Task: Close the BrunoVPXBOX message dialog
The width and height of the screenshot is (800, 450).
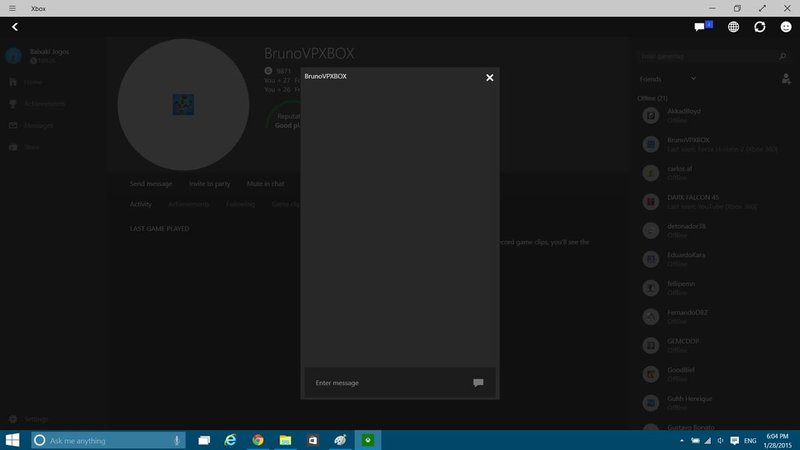Action: pyautogui.click(x=489, y=78)
